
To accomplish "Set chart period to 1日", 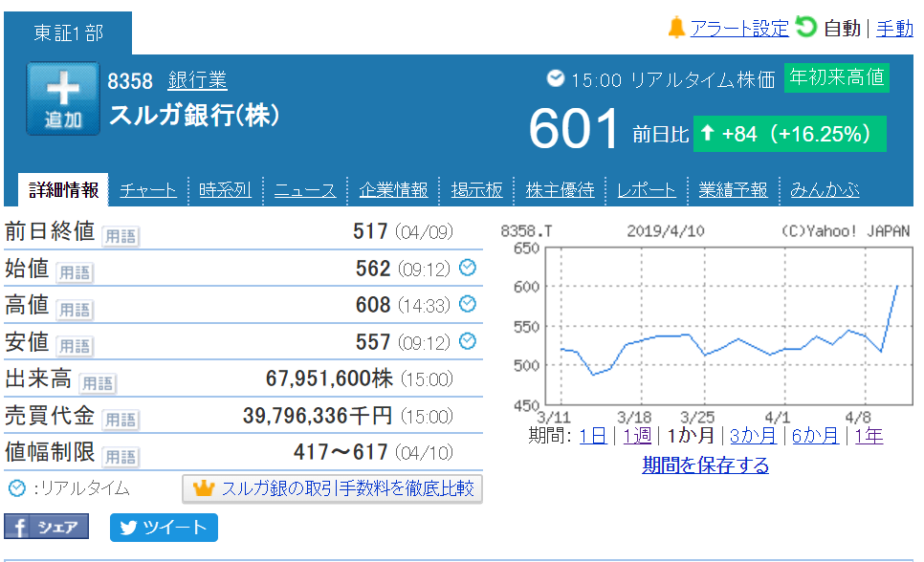I will tap(593, 436).
